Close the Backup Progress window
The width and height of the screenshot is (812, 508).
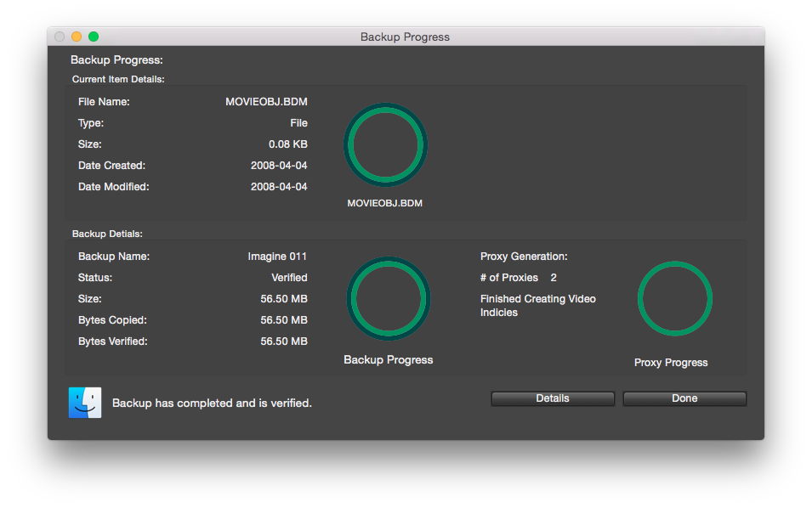pos(60,37)
